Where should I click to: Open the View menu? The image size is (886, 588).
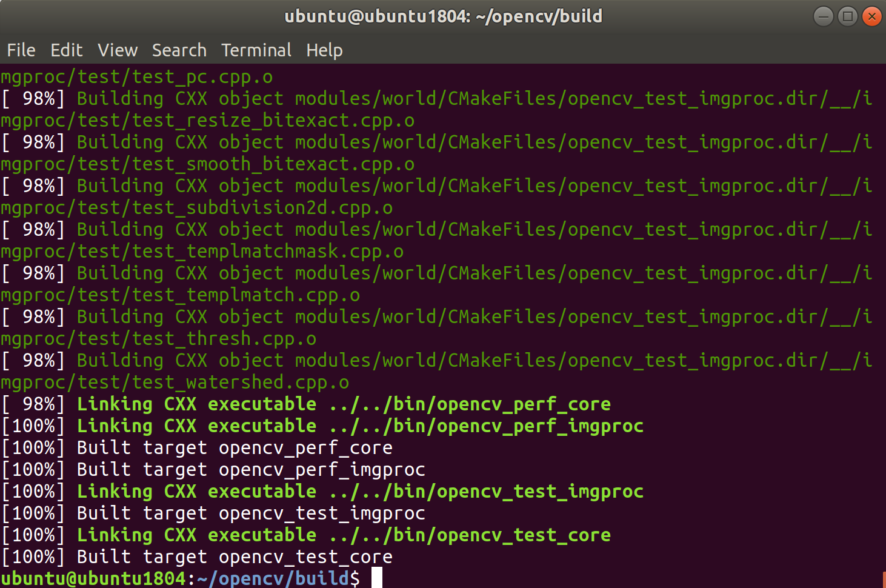tap(117, 50)
